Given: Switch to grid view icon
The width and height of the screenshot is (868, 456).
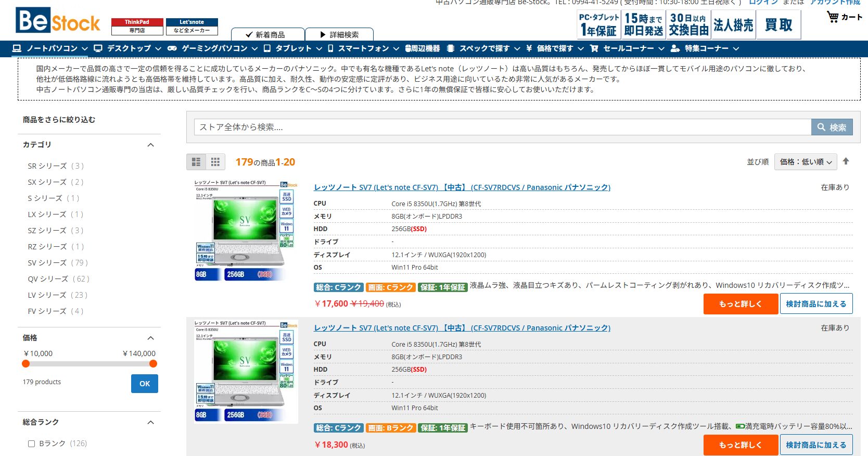Looking at the screenshot, I should 215,162.
